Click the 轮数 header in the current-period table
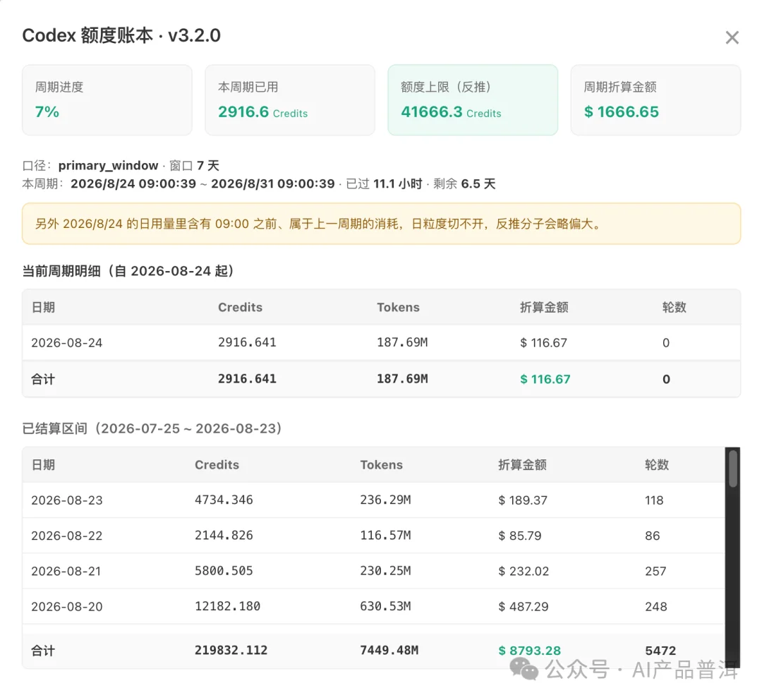The width and height of the screenshot is (762, 700). coord(674,307)
